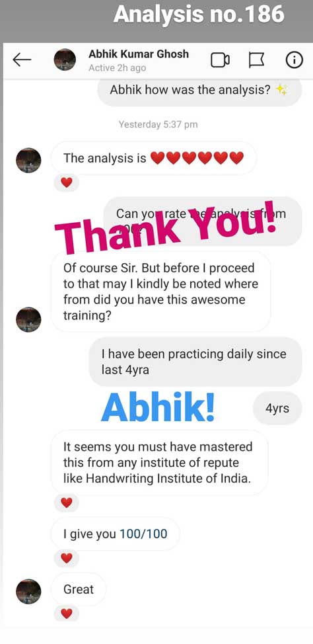Tap the 'Yesterday 5:37 pm' timestamp
The image size is (313, 644).
(158, 124)
